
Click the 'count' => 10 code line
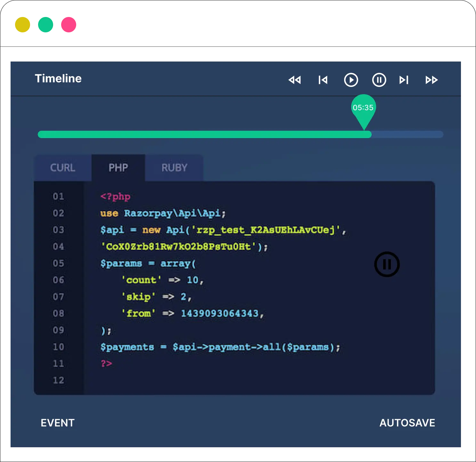click(162, 280)
